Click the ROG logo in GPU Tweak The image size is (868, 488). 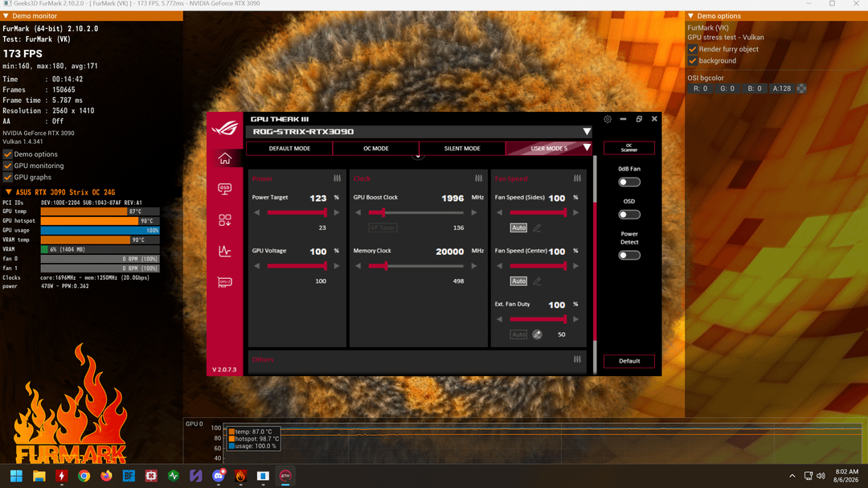pos(225,128)
